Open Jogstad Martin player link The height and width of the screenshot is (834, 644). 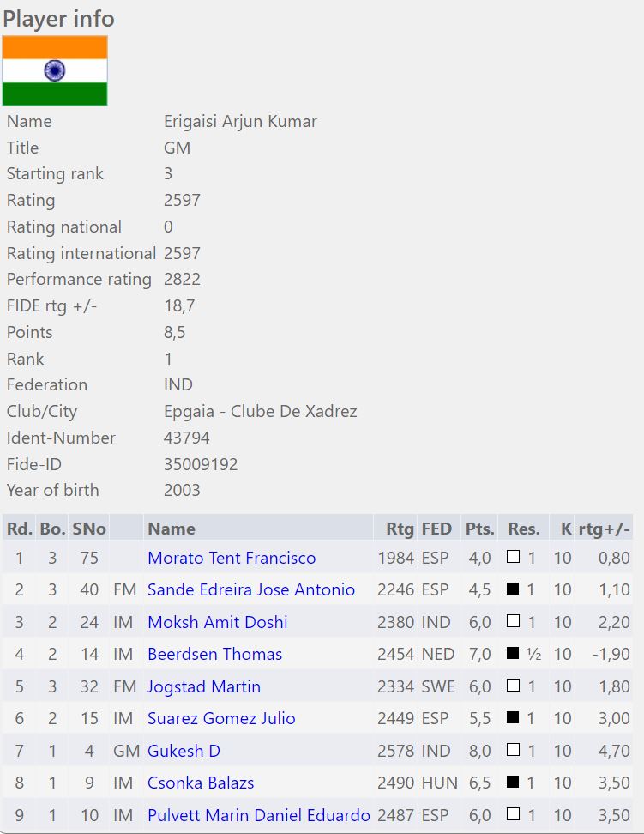(203, 686)
